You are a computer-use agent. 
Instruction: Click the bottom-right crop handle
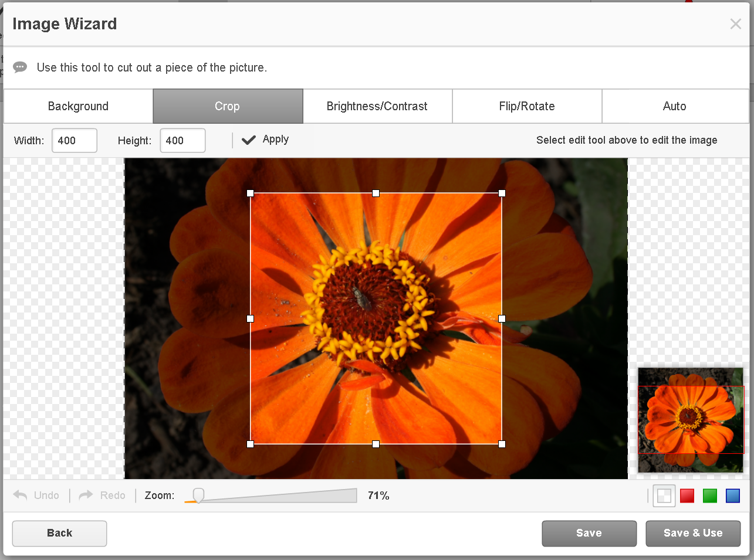(x=502, y=444)
